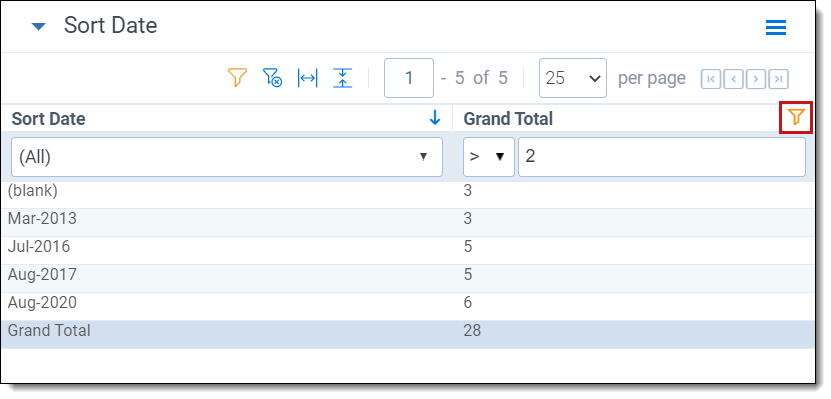Open the greater-than operator dropdown

(489, 157)
